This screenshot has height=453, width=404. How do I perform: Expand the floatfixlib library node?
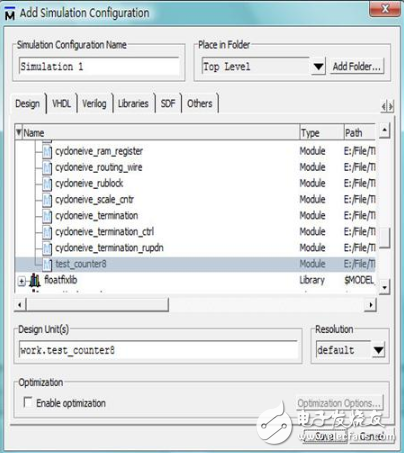[22, 281]
